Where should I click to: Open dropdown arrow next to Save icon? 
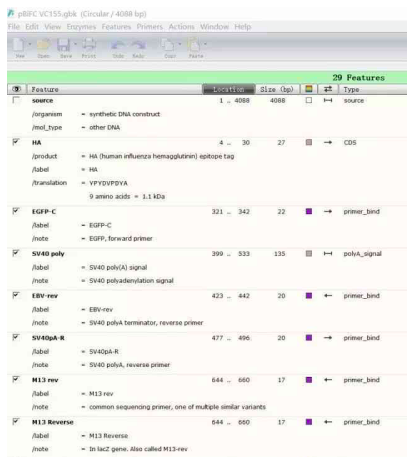coord(75,44)
